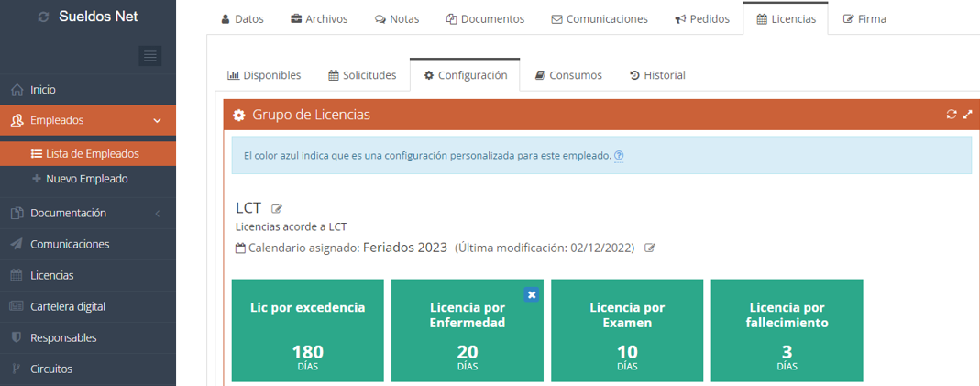The width and height of the screenshot is (980, 386).
Task: Click the Empleados people icon
Action: point(17,120)
